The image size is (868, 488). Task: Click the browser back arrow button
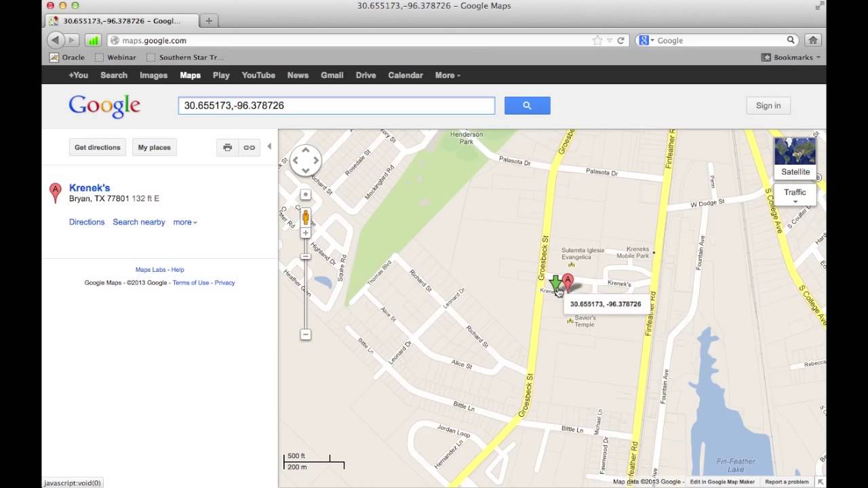[x=56, y=40]
